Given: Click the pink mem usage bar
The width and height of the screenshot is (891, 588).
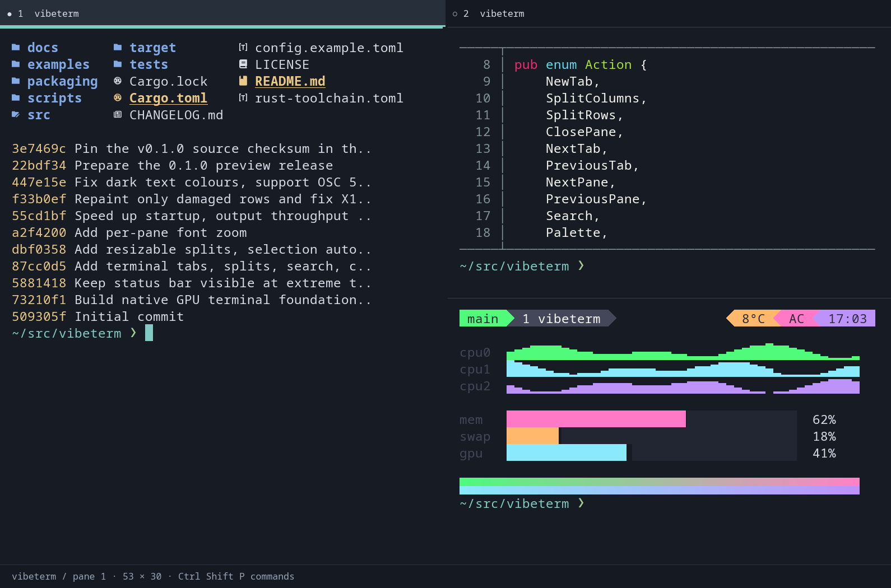Looking at the screenshot, I should tap(596, 419).
